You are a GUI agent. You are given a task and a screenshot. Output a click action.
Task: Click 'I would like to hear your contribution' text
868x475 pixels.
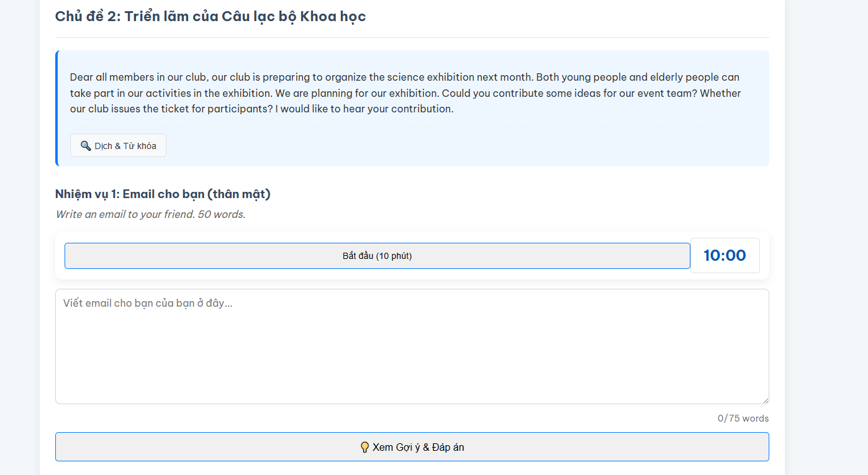[x=364, y=109]
